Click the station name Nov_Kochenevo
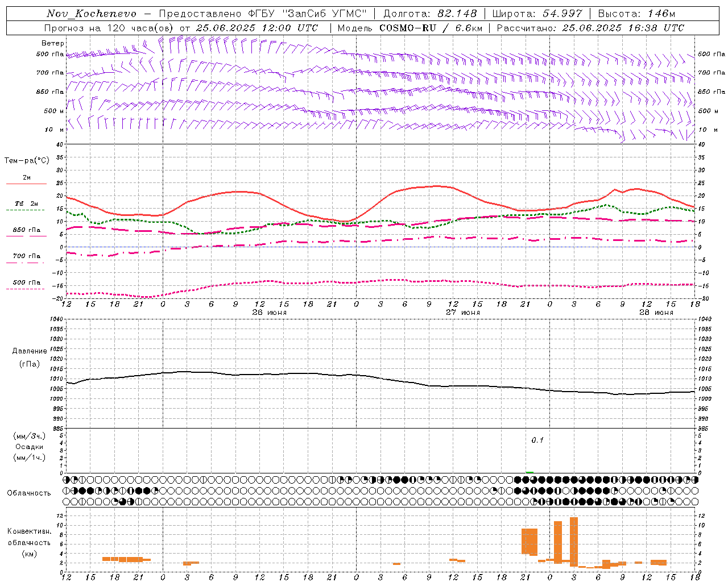The height and width of the screenshot is (582, 728). pos(92,14)
